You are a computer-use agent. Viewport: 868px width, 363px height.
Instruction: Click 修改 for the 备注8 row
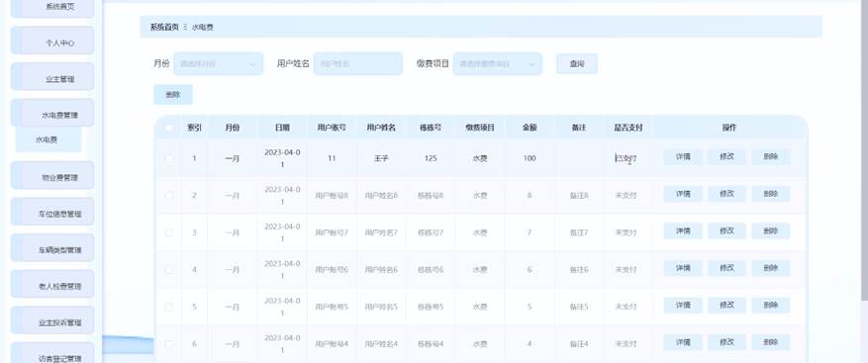[726, 194]
